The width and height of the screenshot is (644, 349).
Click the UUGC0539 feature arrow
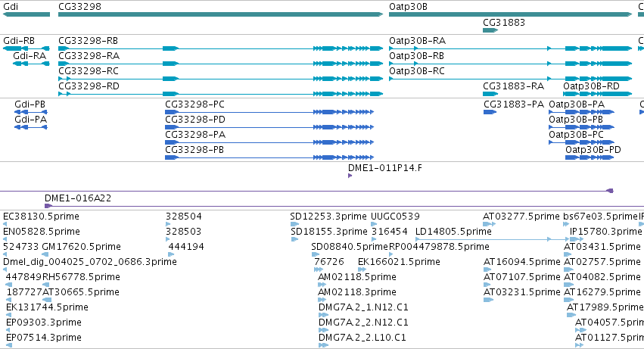374,224
